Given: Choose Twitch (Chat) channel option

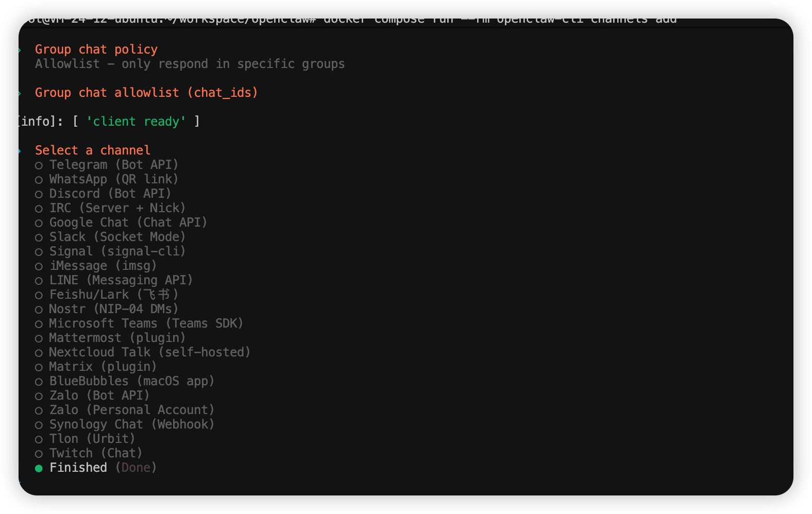Looking at the screenshot, I should click(95, 453).
